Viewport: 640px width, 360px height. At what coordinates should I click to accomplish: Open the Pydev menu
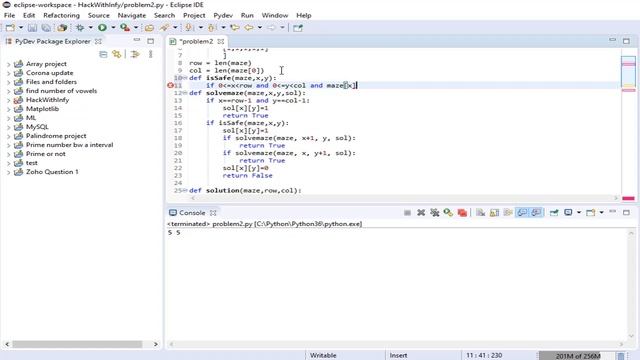[223, 15]
